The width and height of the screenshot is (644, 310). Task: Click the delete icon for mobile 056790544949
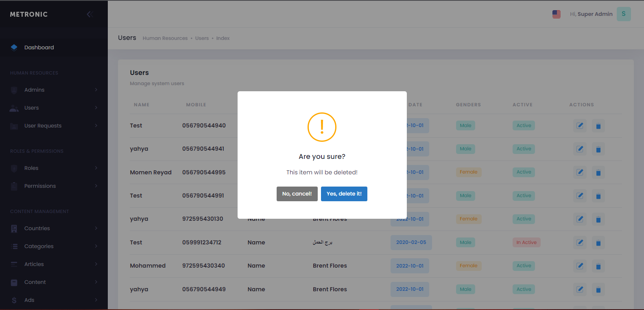[598, 290]
